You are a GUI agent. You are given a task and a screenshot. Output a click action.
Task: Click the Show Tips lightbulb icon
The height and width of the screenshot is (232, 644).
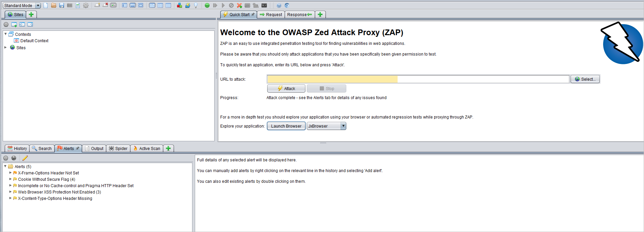[x=196, y=5]
